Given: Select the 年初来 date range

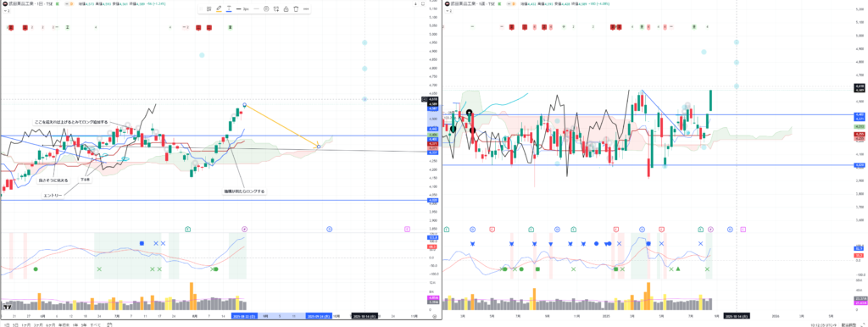Looking at the screenshot, I should [64, 324].
